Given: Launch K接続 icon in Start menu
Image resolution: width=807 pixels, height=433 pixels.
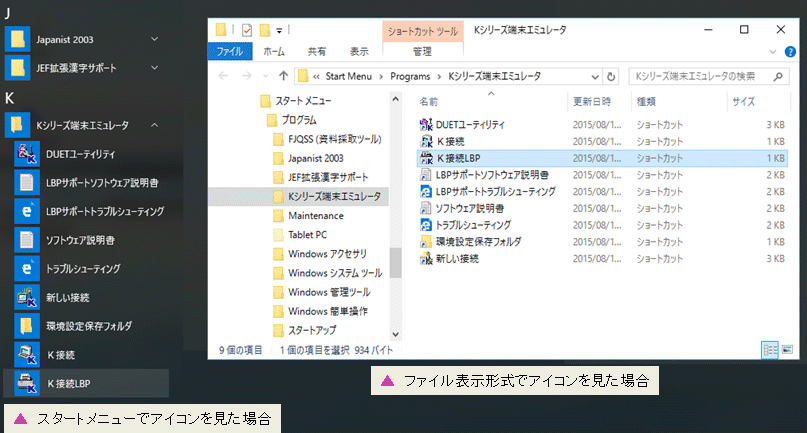Looking at the screenshot, I should 27,355.
